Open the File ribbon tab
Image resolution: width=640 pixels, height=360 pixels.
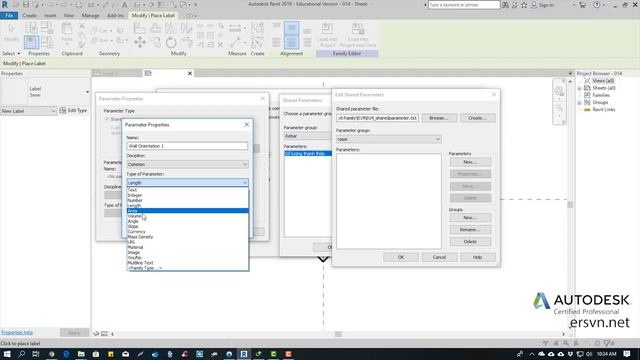click(x=9, y=16)
